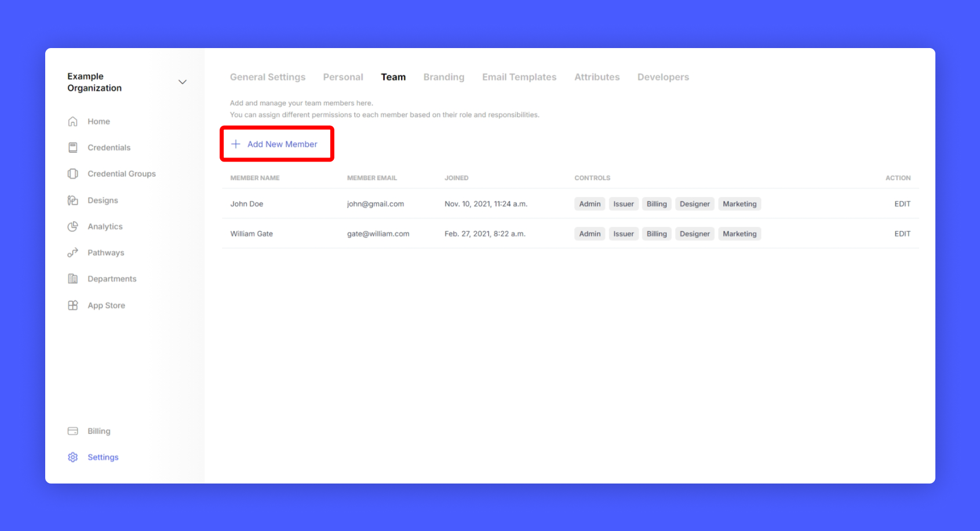Click the Credential Groups icon
Viewport: 980px width, 531px height.
(72, 174)
